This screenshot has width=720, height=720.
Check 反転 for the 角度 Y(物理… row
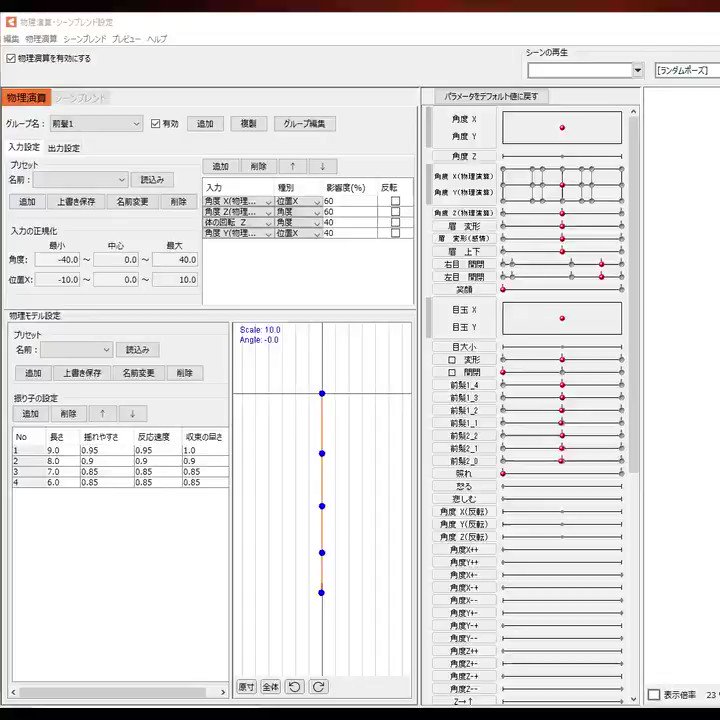(395, 233)
